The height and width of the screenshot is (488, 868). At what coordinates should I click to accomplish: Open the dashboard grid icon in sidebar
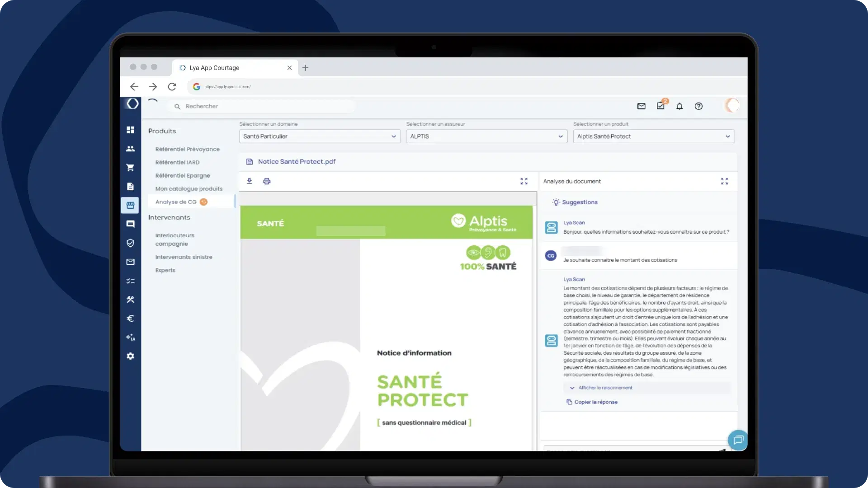130,130
